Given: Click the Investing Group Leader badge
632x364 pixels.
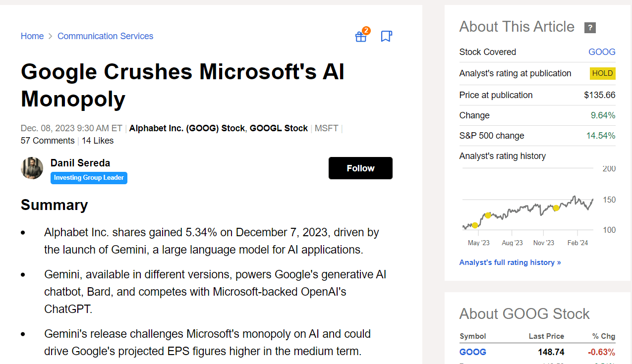Looking at the screenshot, I should 89,178.
